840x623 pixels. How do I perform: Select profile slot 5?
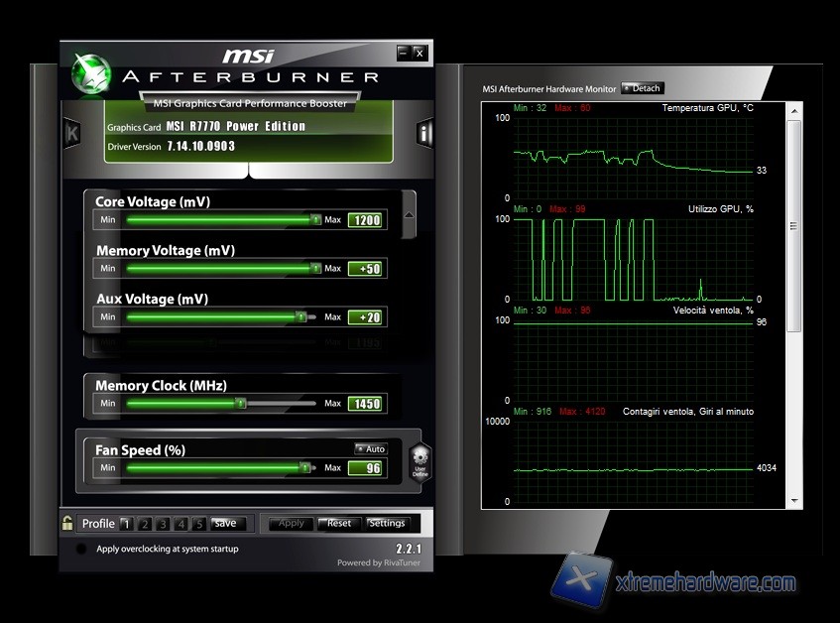199,524
